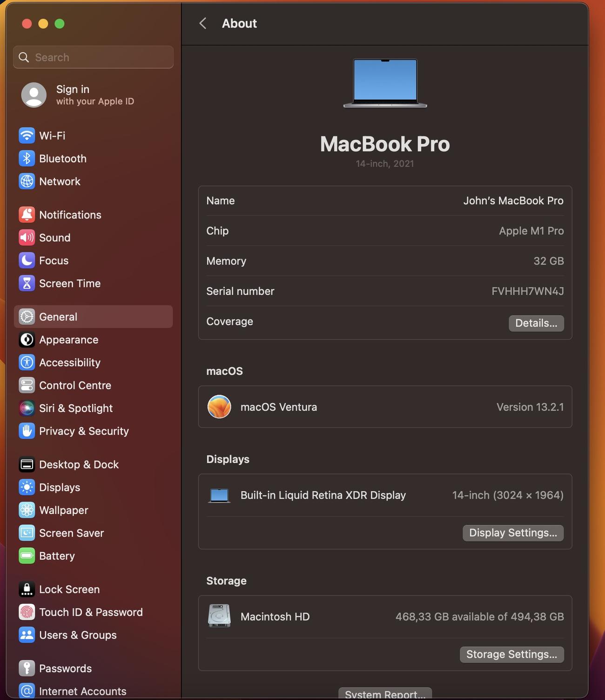Open Control Centre icon
Screen dimensions: 605x700
click(x=27, y=385)
